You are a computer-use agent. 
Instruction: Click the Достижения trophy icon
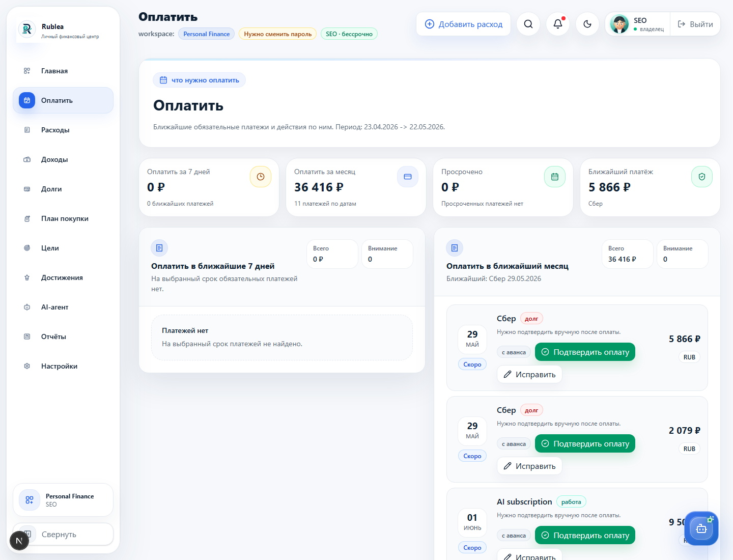click(27, 277)
